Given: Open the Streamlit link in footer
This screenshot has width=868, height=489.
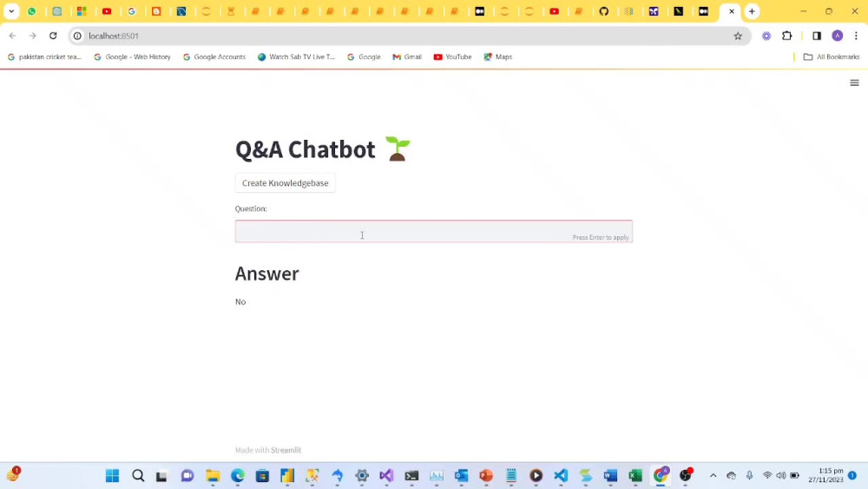Looking at the screenshot, I should tap(286, 450).
